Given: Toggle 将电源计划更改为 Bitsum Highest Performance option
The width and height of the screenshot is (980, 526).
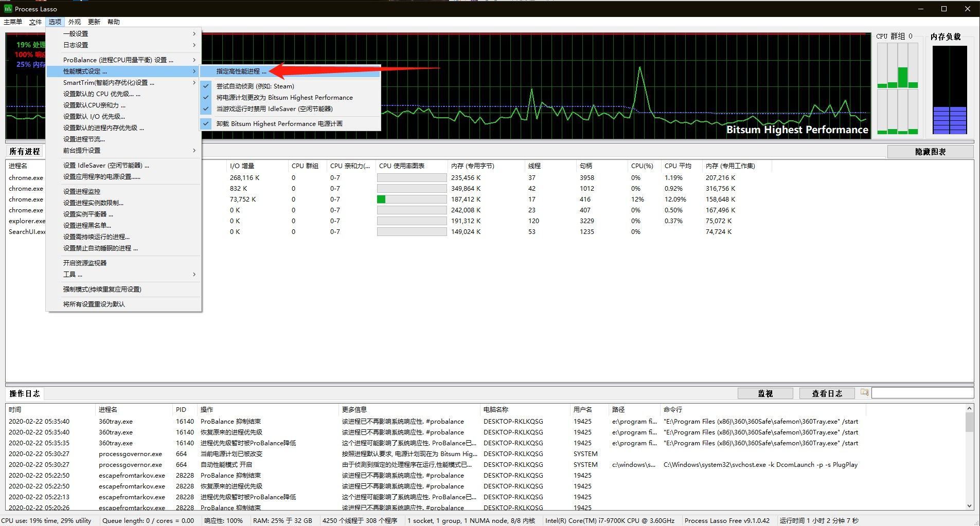Looking at the screenshot, I should tap(291, 98).
